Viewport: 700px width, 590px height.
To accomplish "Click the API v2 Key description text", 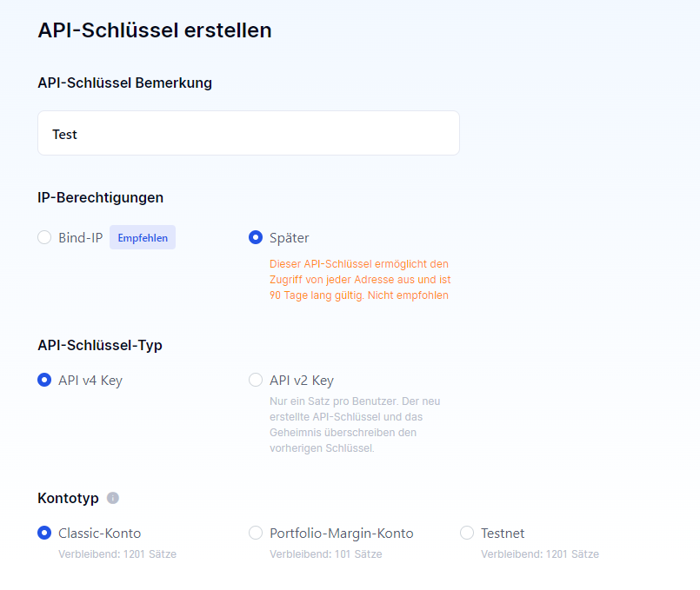I will pyautogui.click(x=355, y=425).
